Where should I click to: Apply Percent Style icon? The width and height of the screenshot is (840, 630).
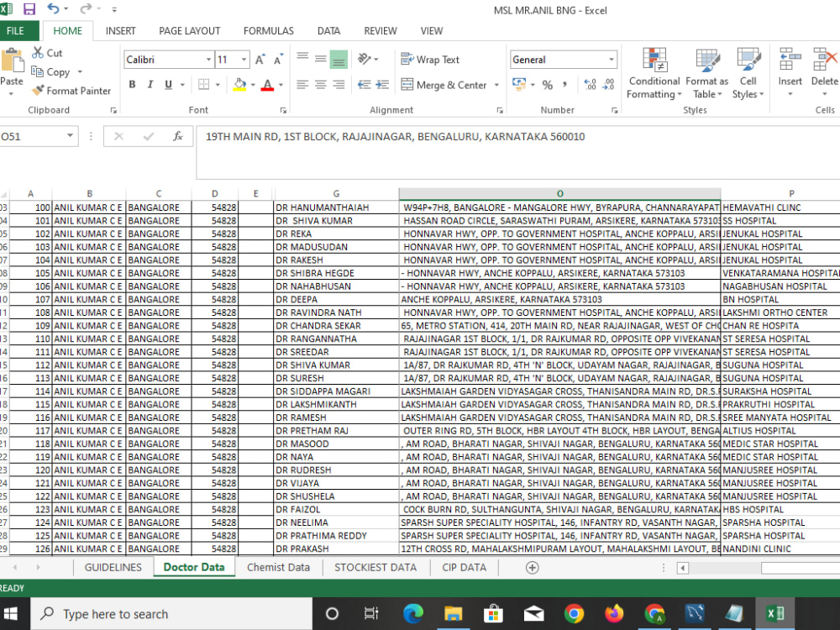tap(547, 85)
